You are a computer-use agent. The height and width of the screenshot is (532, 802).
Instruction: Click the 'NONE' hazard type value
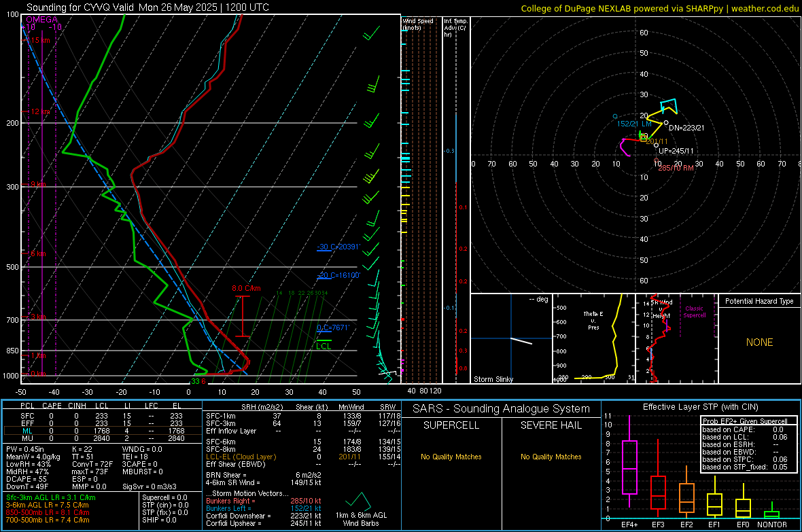[x=760, y=342]
